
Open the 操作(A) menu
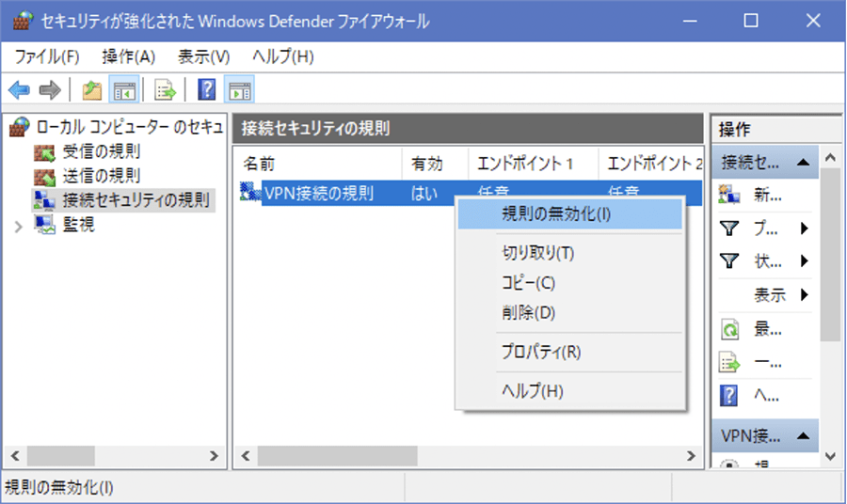(129, 56)
